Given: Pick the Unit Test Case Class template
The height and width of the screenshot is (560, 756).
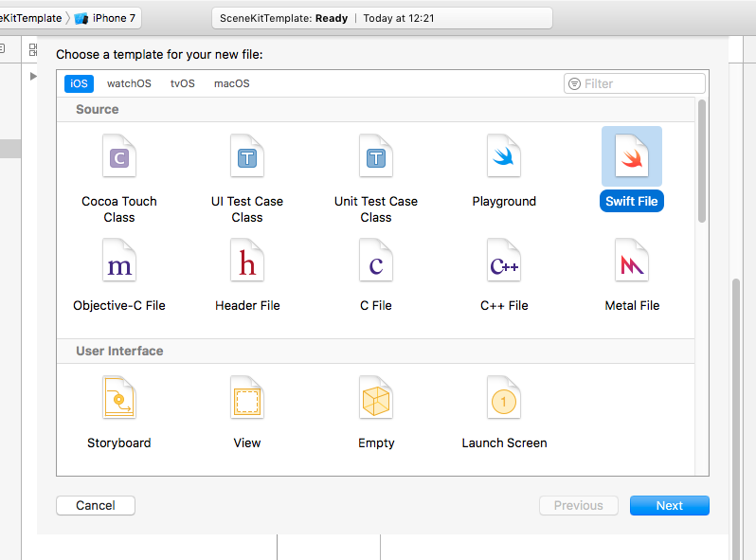Looking at the screenshot, I should [x=375, y=155].
